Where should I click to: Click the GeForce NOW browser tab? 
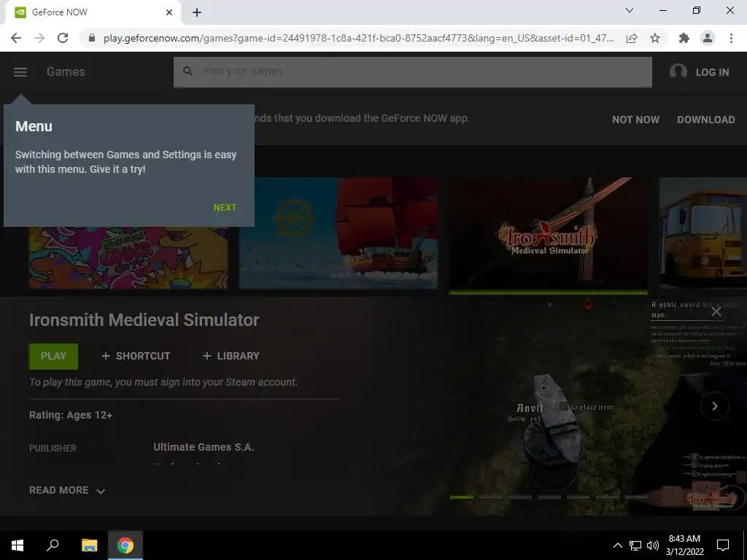click(93, 12)
